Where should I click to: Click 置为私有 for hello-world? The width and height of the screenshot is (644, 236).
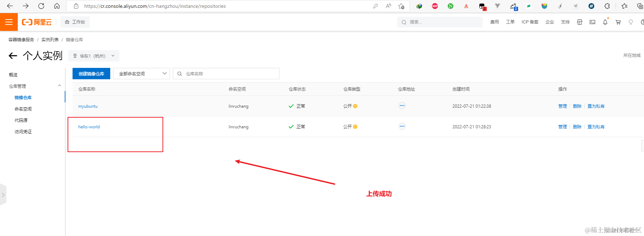596,127
